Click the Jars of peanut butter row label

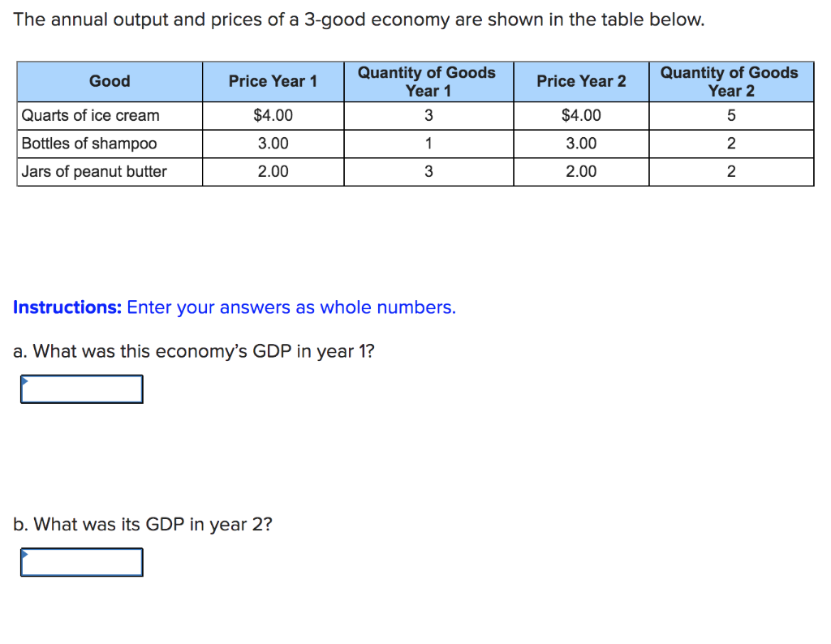[94, 171]
